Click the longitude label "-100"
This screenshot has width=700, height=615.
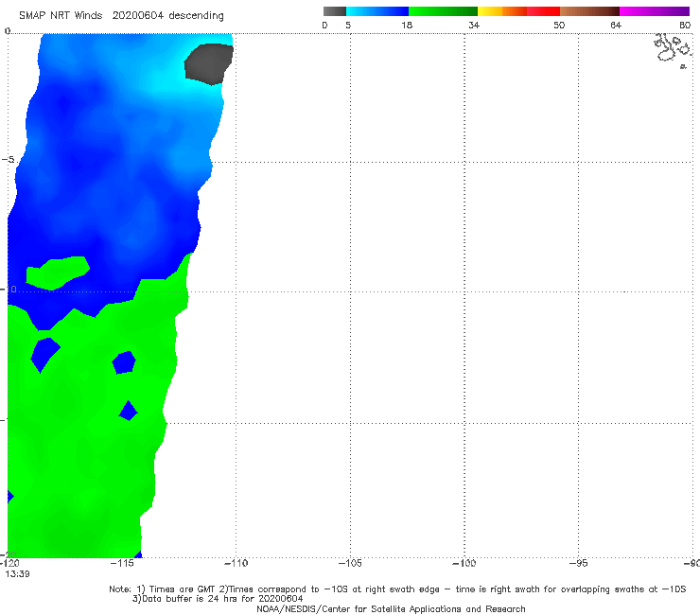464,563
